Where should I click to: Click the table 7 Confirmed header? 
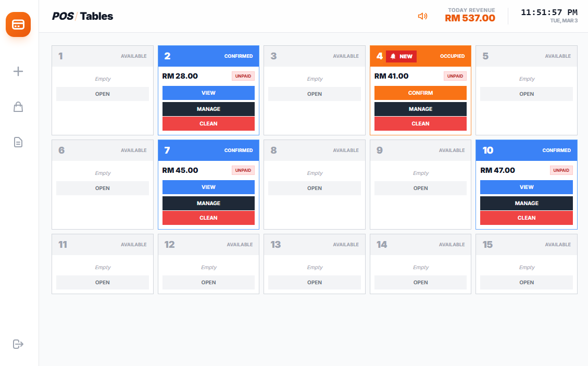tap(208, 150)
